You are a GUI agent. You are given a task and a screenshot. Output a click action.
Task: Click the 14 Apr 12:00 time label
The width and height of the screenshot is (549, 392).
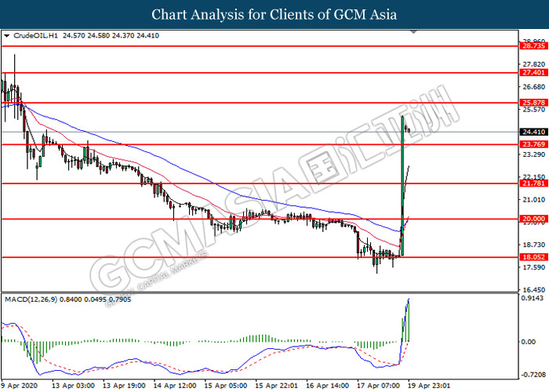pyautogui.click(x=175, y=386)
